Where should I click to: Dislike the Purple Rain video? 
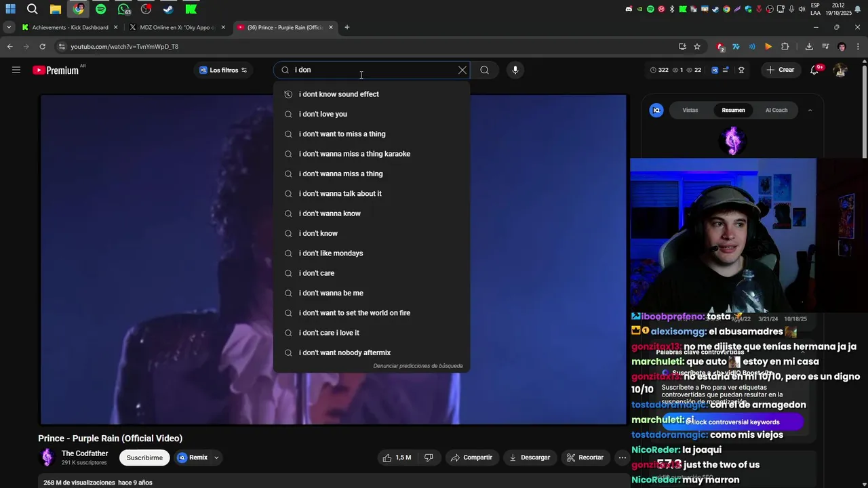(x=429, y=457)
